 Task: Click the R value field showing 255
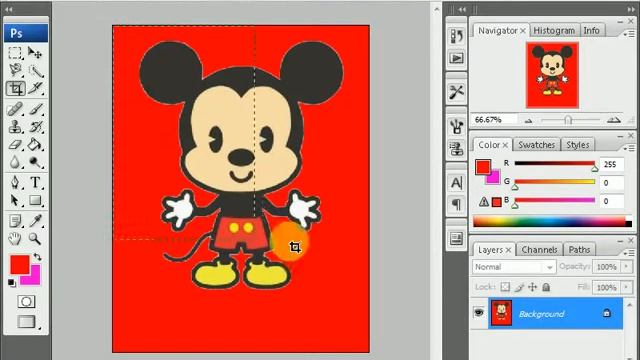(611, 164)
